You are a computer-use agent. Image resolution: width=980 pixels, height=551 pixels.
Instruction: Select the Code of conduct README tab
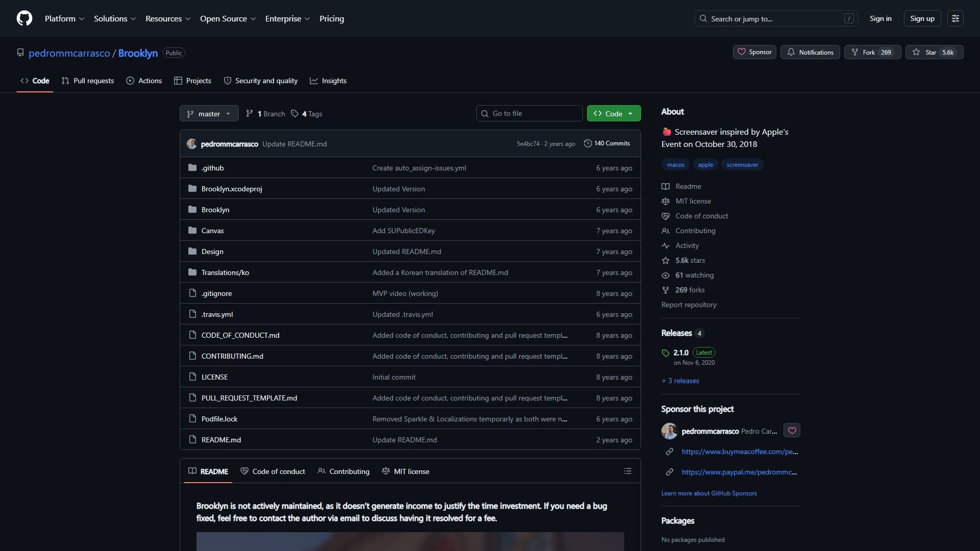click(273, 471)
